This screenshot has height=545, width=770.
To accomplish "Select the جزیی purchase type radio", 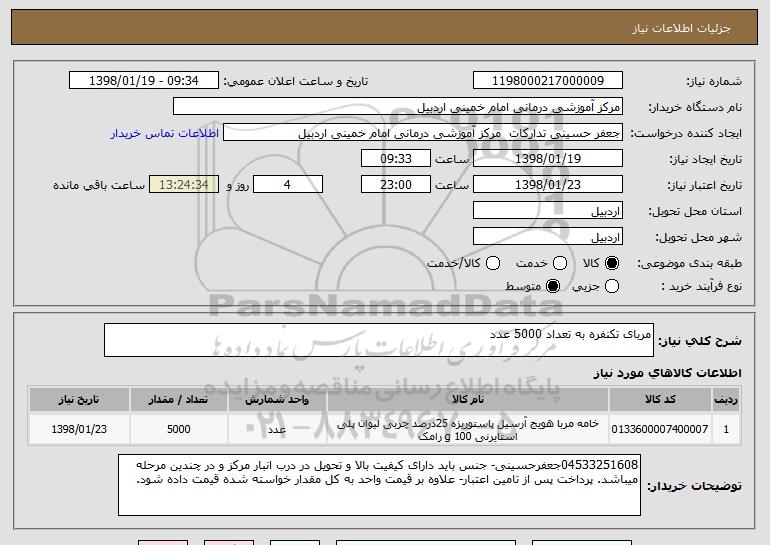I will [612, 286].
